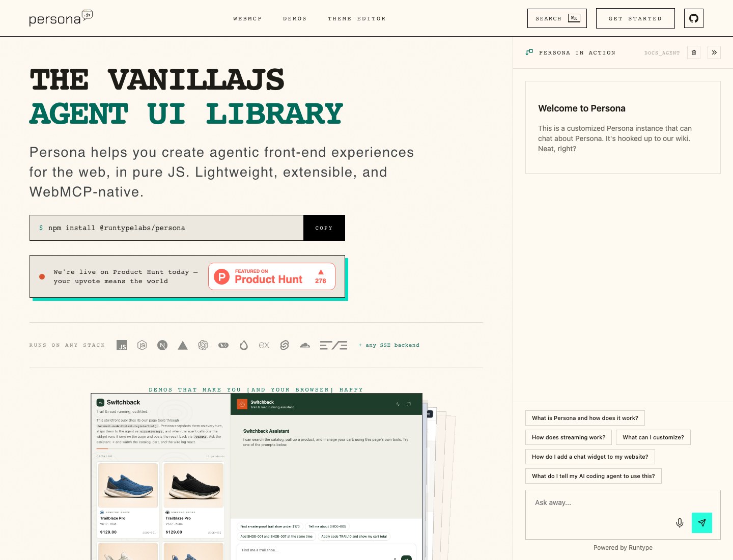Click 'Find a waterproof trail shoe under $170' chip
The image size is (733, 560).
[270, 526]
